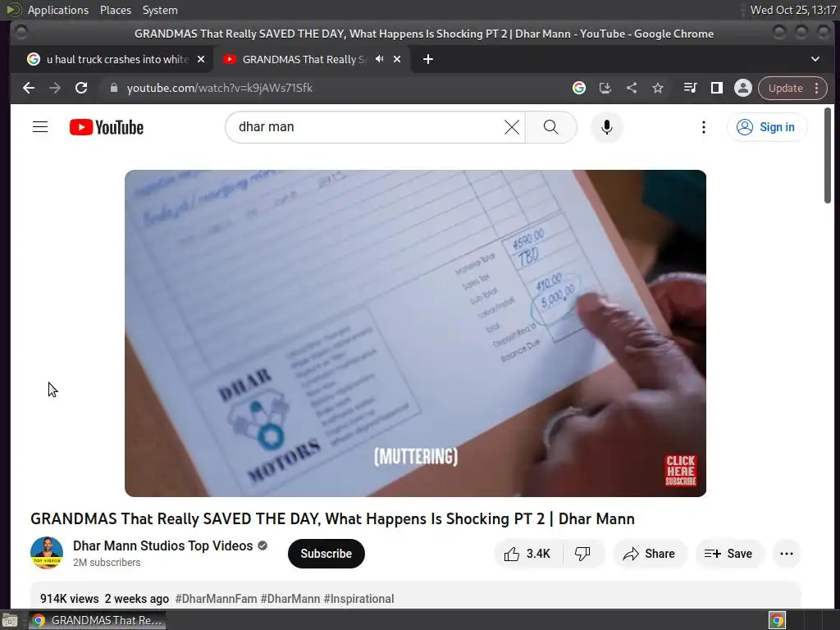Install app icon in address bar

[605, 88]
